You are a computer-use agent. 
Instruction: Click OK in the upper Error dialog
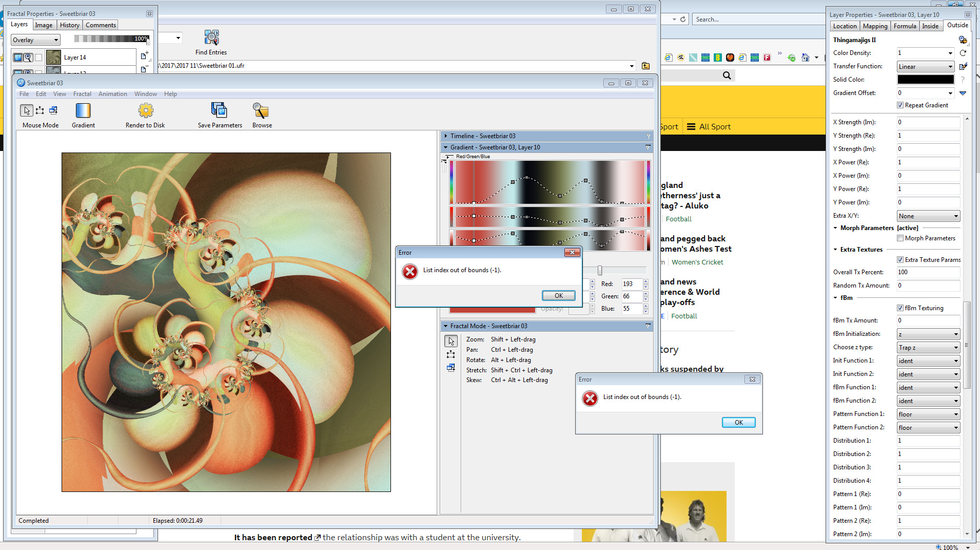point(559,296)
